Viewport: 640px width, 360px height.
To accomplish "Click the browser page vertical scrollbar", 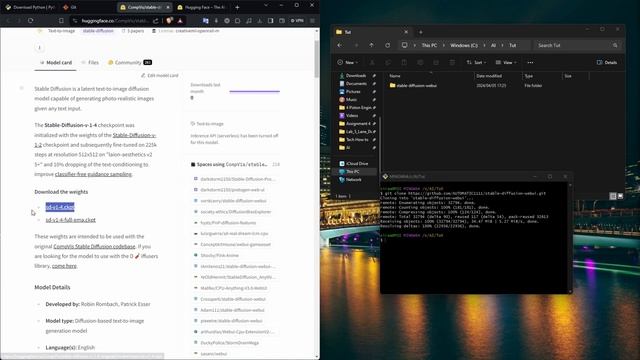I will click(x=317, y=59).
